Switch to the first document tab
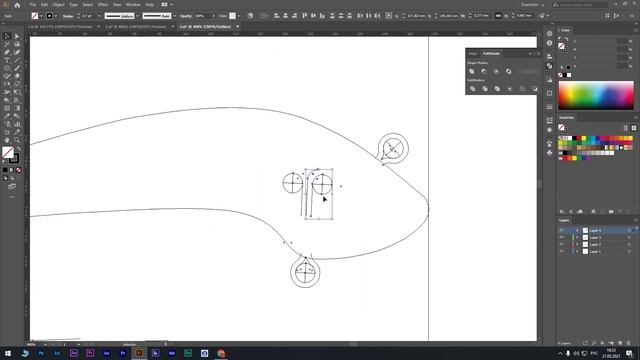The image size is (640, 360). coord(60,27)
